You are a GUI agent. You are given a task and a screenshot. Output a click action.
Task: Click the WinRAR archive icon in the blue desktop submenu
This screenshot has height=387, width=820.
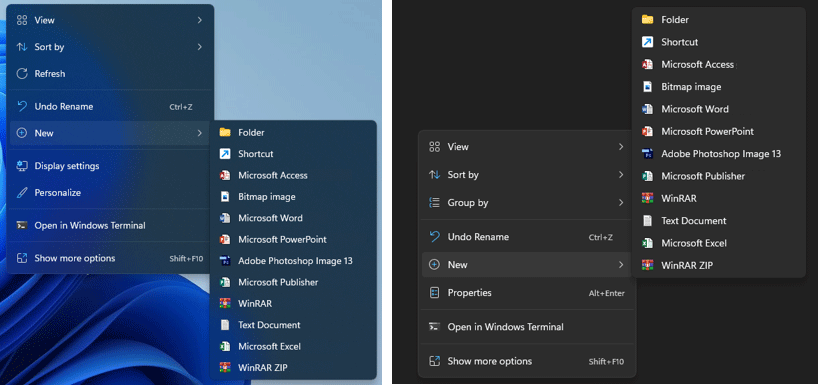click(x=225, y=303)
